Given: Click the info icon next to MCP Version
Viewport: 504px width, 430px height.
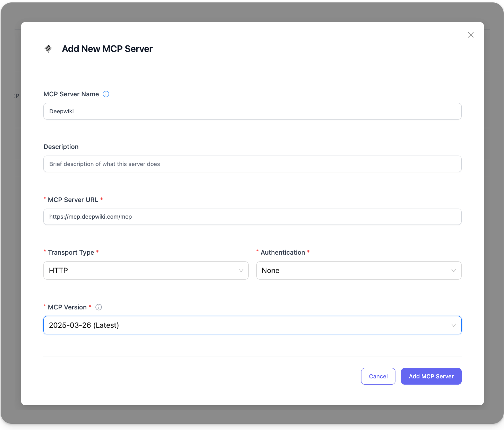Looking at the screenshot, I should (x=99, y=307).
